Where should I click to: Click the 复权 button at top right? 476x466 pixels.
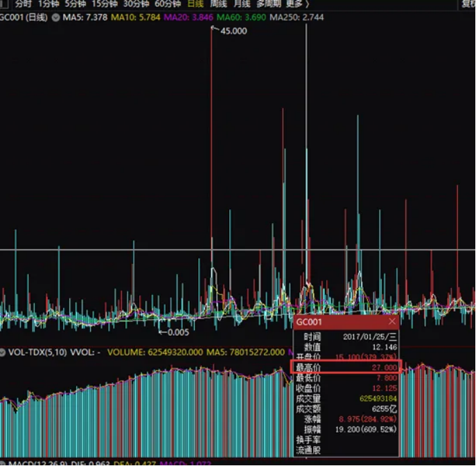point(468,3)
